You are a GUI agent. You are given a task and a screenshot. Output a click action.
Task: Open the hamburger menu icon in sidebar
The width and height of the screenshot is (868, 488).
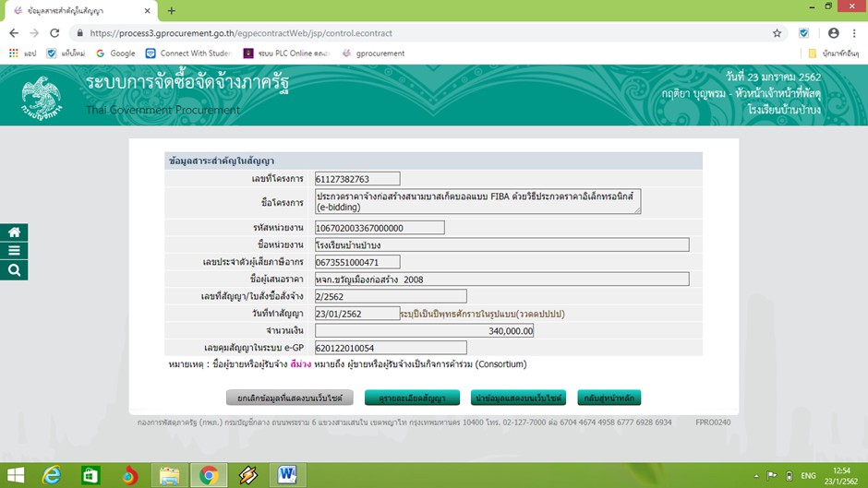[x=14, y=251]
